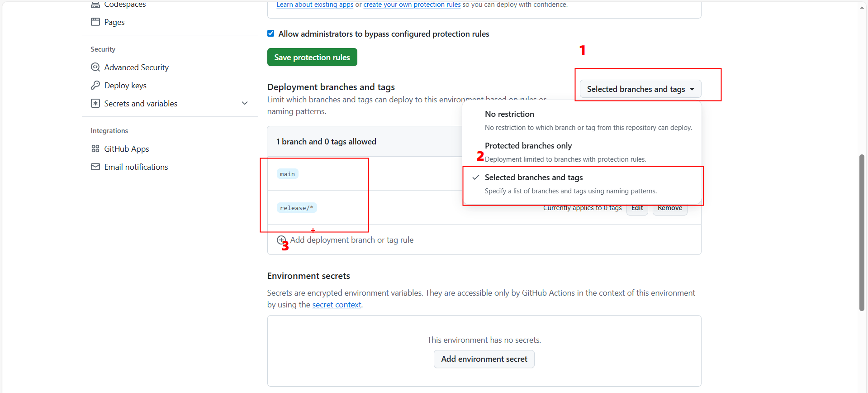Select the Protected branches only option
Screen dimensions: 868x393
click(528, 146)
